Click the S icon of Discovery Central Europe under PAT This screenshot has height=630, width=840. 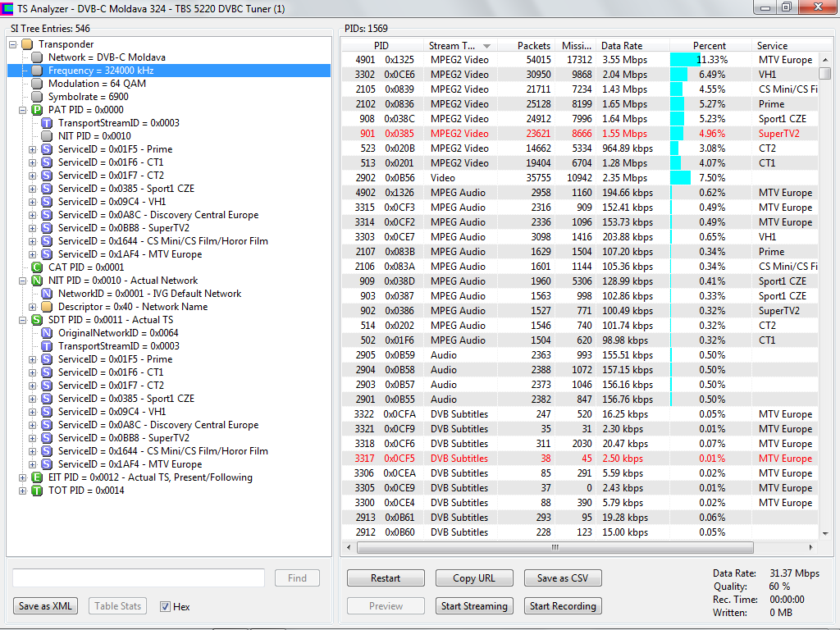tap(47, 215)
